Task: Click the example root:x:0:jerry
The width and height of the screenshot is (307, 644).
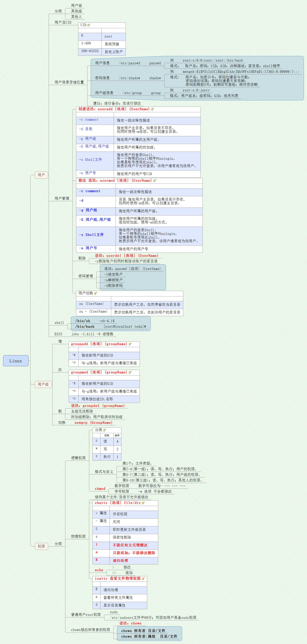Action: (x=196, y=90)
